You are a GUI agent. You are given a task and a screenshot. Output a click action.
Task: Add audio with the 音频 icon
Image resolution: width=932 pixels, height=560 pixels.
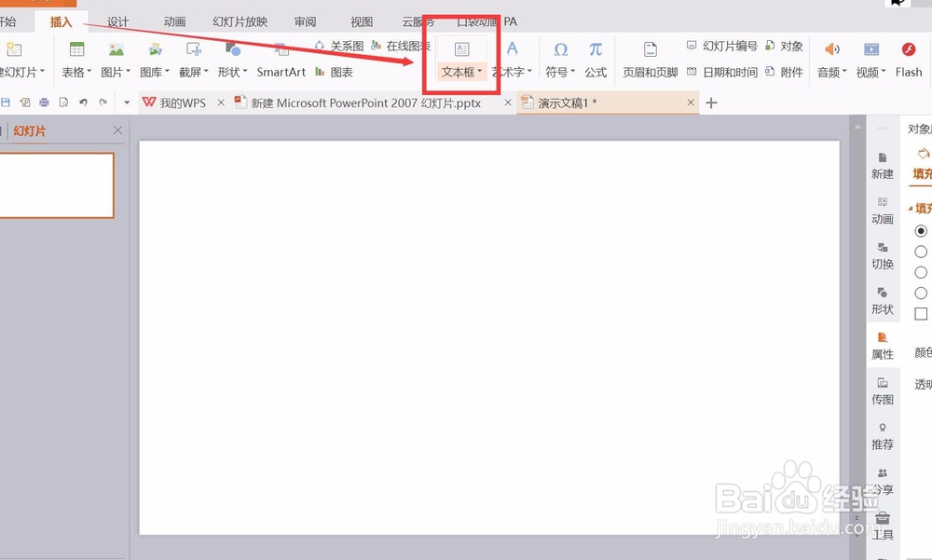click(829, 59)
